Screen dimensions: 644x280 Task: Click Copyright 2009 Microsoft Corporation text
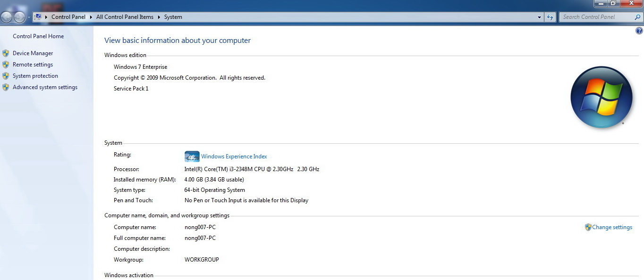[x=189, y=78]
